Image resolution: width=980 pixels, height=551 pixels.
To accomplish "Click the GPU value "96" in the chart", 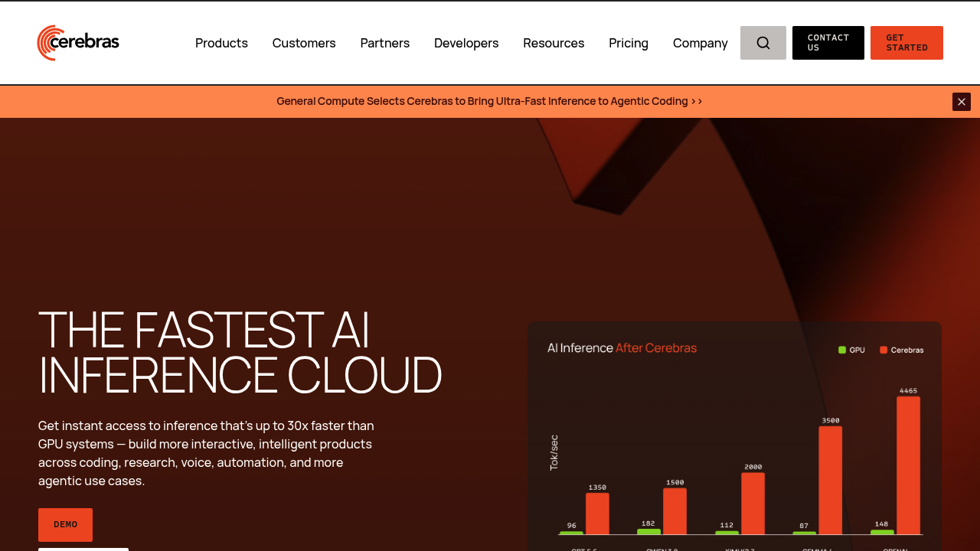I will pyautogui.click(x=572, y=526).
